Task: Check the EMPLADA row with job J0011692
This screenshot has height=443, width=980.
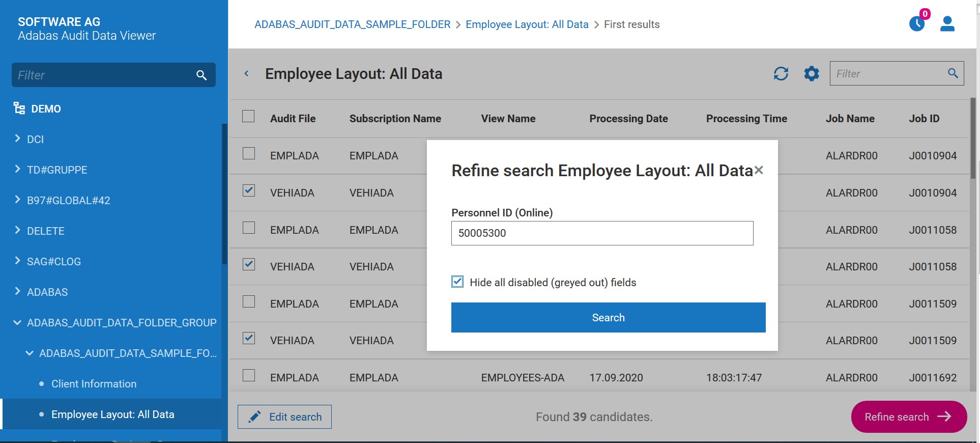Action: point(249,375)
